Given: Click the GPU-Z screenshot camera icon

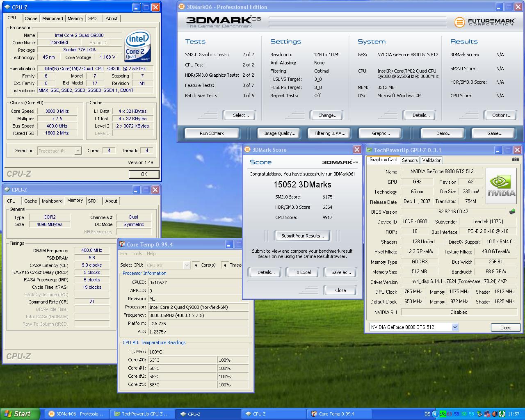Looking at the screenshot, I should pyautogui.click(x=515, y=160).
